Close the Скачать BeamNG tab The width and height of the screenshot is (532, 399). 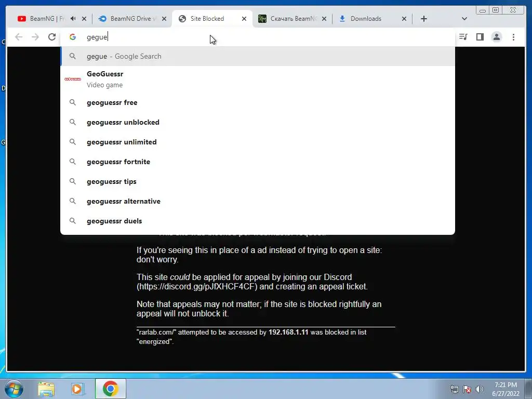324,19
